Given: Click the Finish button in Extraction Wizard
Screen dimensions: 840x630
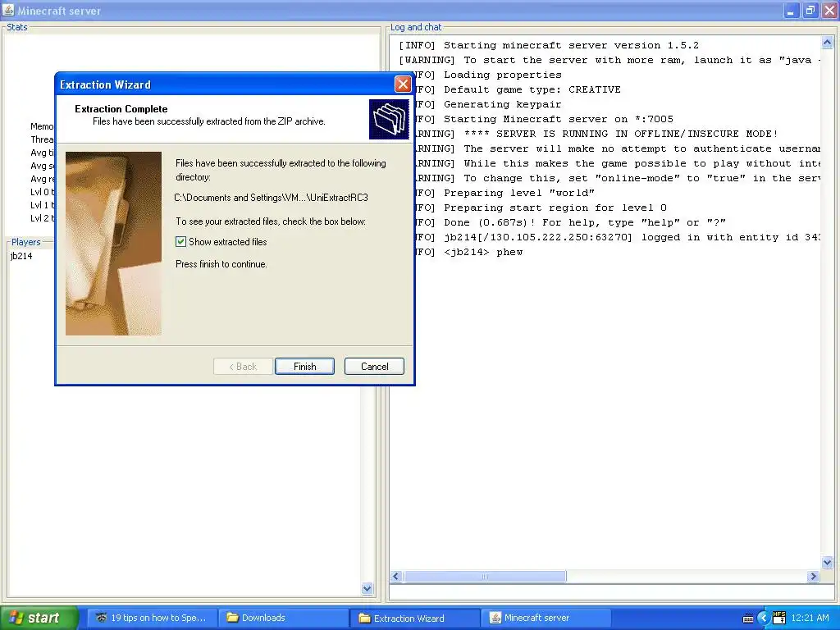Looking at the screenshot, I should [304, 367].
